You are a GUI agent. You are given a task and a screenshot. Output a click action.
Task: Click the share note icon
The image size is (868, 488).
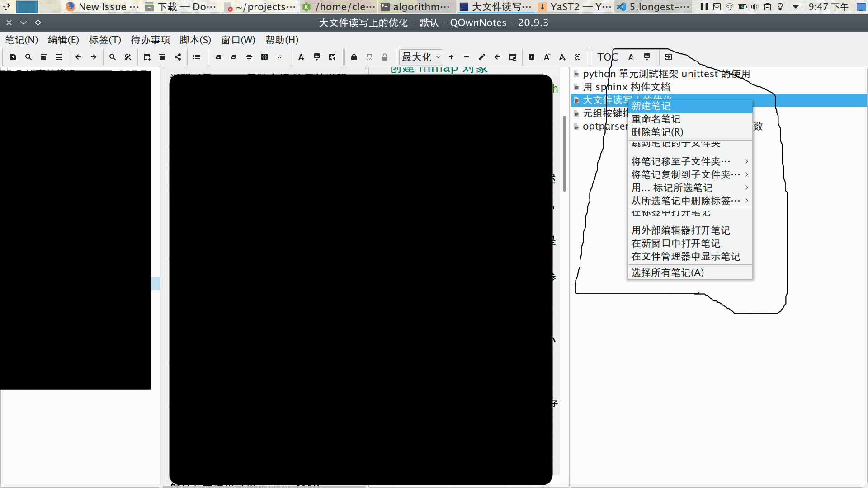(x=178, y=57)
